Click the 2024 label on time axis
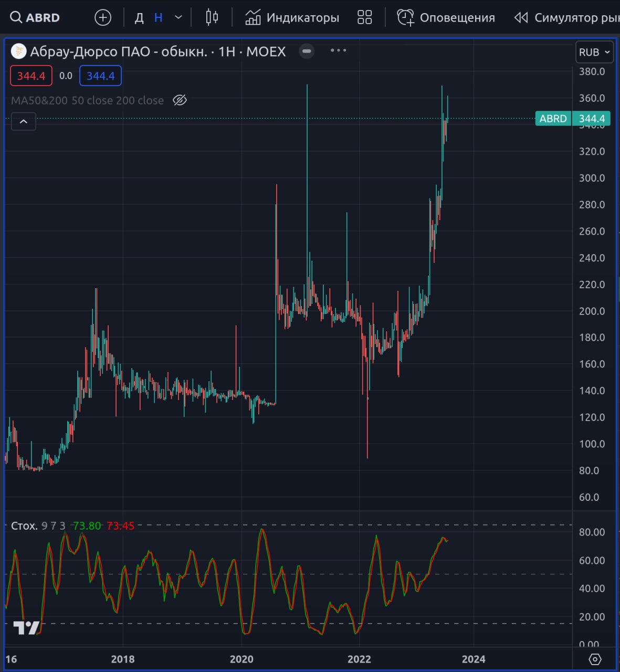The height and width of the screenshot is (672, 620). pos(474,659)
